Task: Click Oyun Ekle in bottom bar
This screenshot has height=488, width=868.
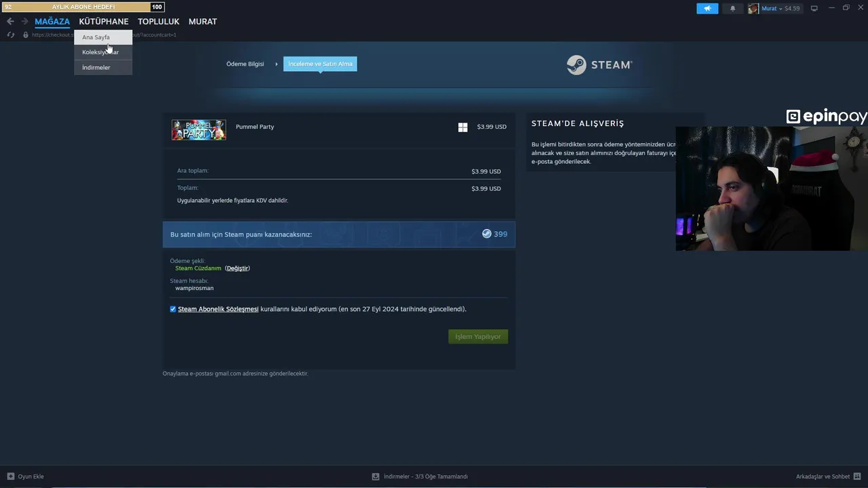Action: point(31,476)
